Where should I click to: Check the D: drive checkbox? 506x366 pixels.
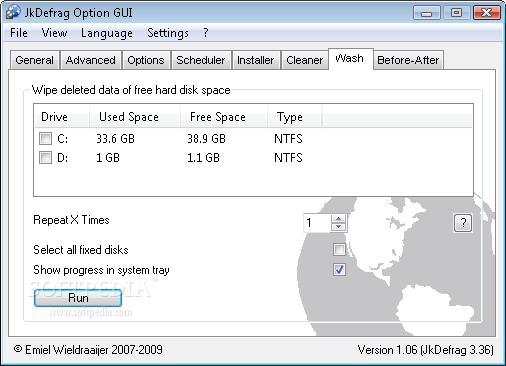(x=45, y=157)
